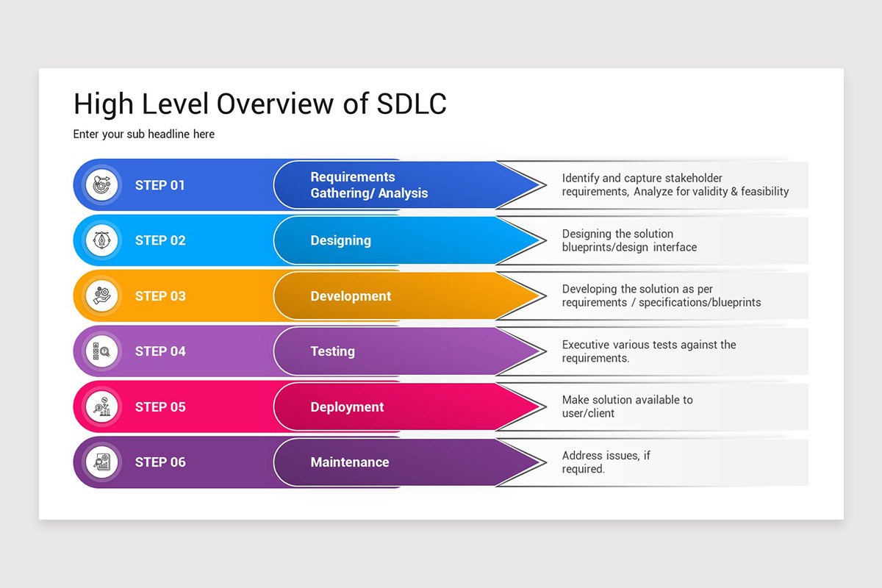Select the sub headline placeholder text

(143, 134)
